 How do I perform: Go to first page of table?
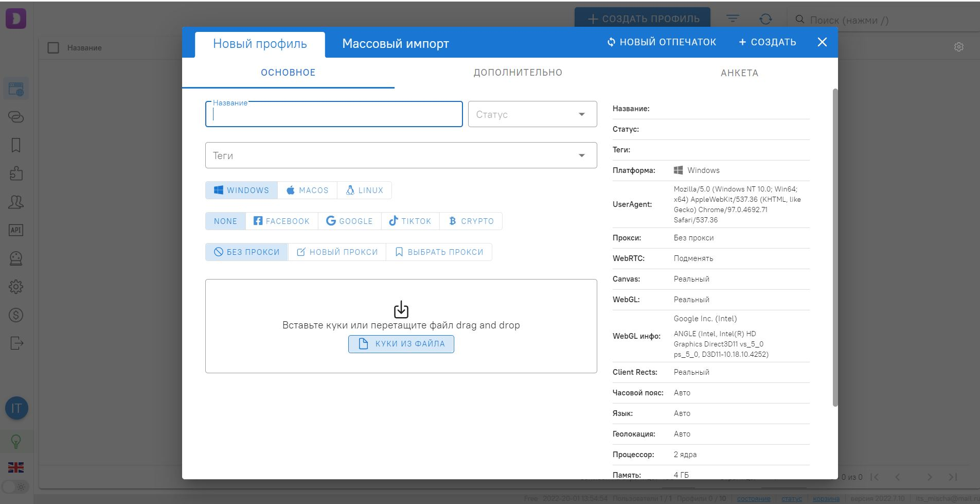tap(875, 477)
